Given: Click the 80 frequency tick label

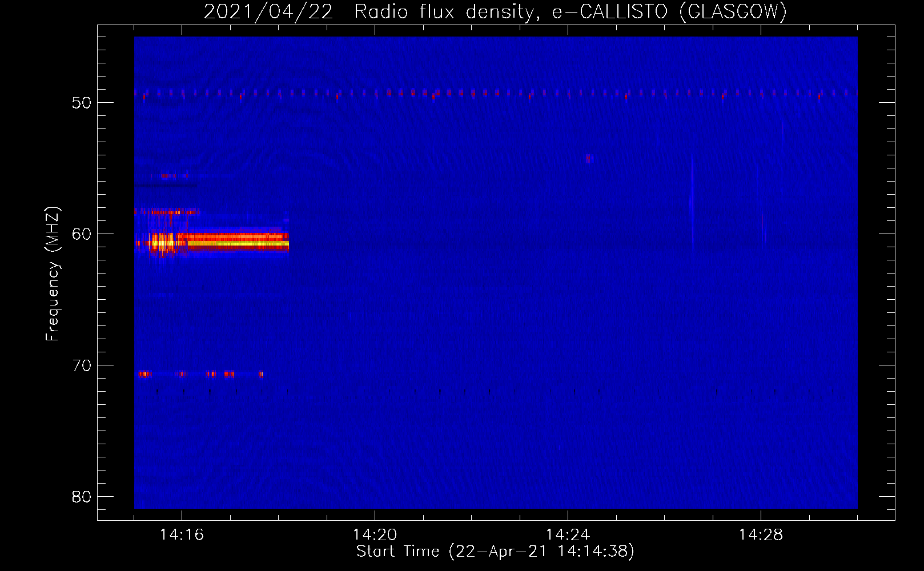Looking at the screenshot, I should [82, 497].
